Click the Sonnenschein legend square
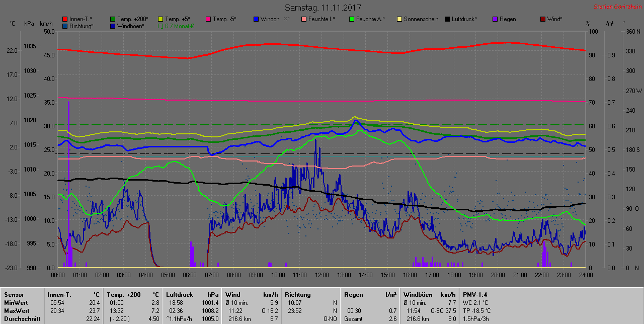 [399, 20]
